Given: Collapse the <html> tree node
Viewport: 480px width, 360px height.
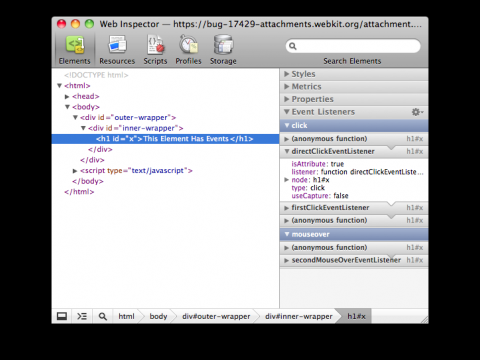Looking at the screenshot, I should tap(60, 86).
